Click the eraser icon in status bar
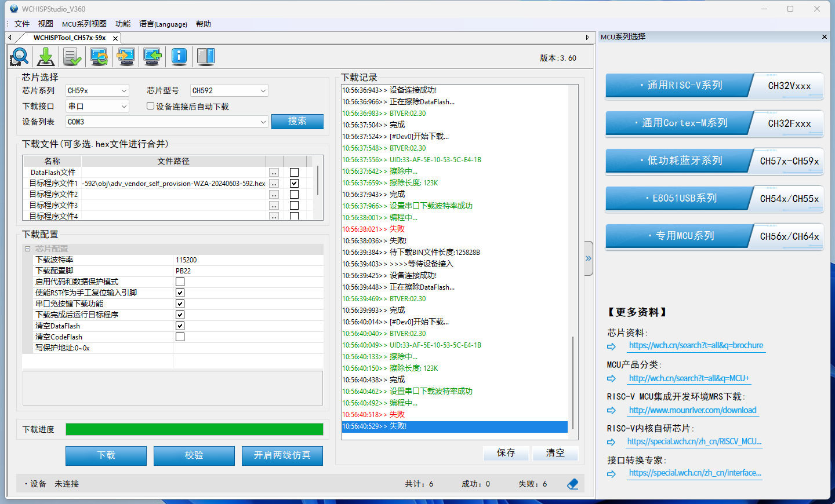Screen dimensions: 835x504 click(573, 484)
